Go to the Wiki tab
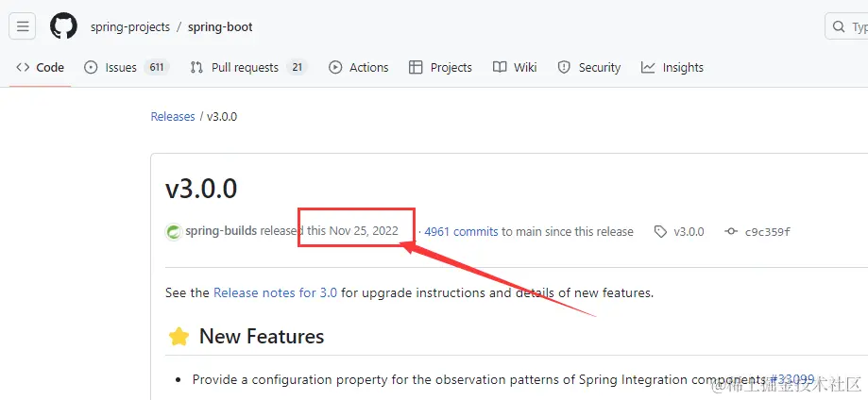This screenshot has width=868, height=400. pyautogui.click(x=516, y=68)
